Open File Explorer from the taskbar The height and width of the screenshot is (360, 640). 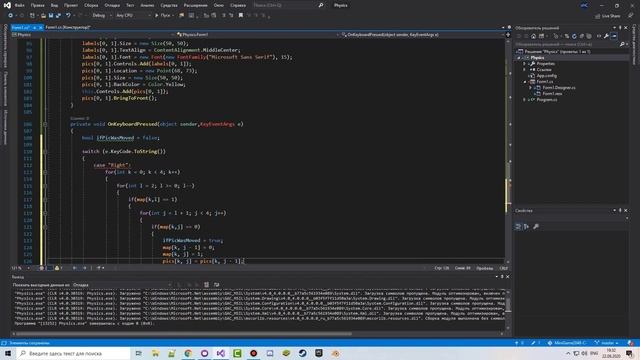(x=155, y=353)
